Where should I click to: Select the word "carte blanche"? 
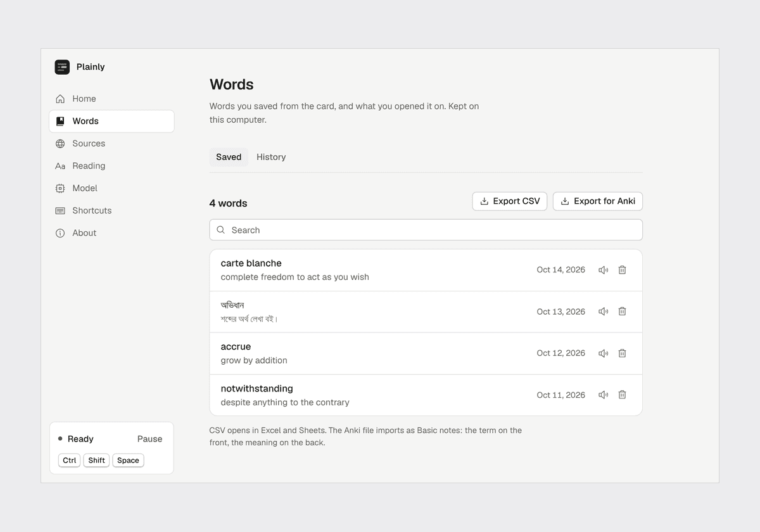point(251,263)
